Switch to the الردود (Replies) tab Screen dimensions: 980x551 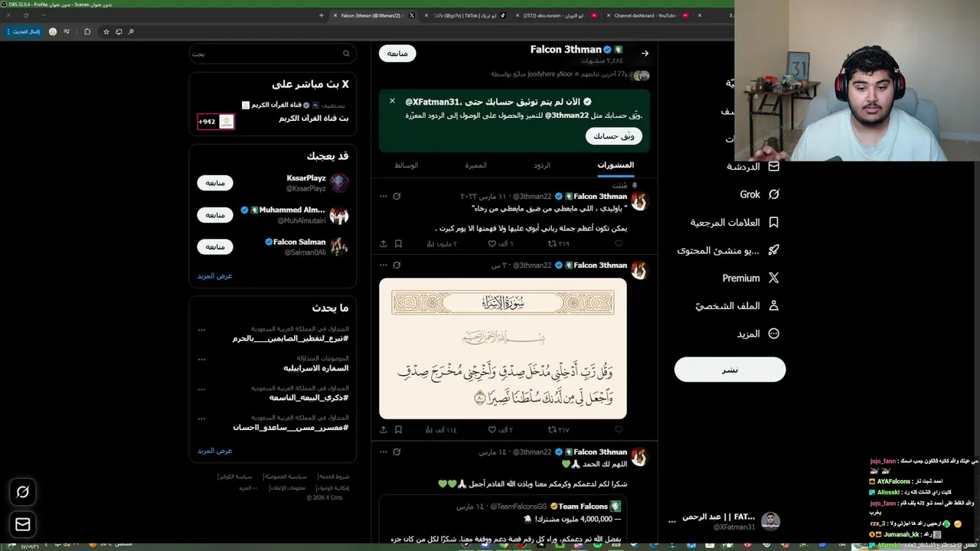click(542, 165)
